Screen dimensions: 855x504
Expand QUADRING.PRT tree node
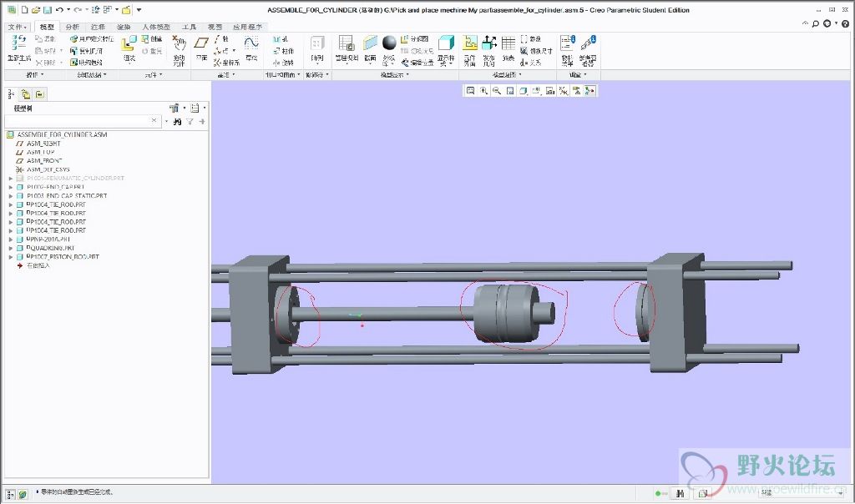[10, 248]
